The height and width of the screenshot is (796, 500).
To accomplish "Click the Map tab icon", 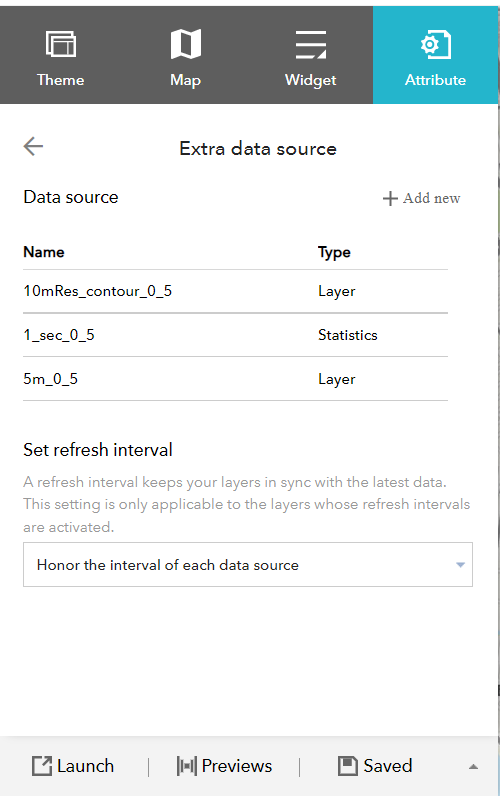I will click(186, 44).
